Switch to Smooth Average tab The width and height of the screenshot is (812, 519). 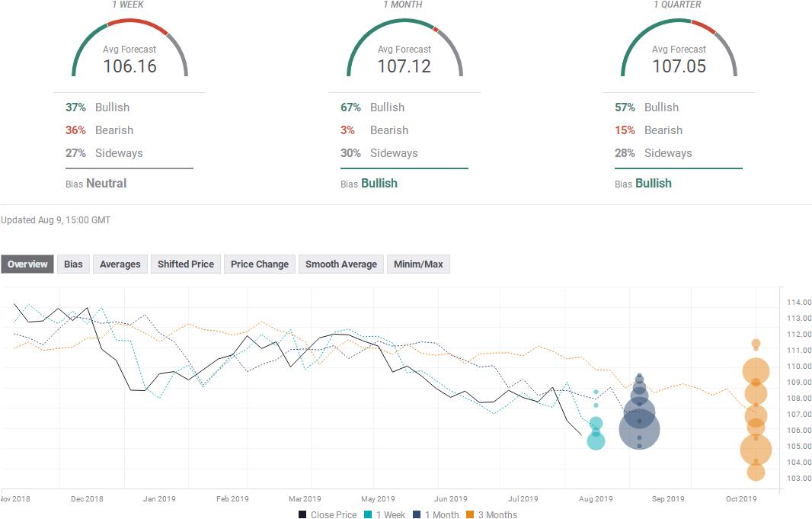tap(341, 264)
